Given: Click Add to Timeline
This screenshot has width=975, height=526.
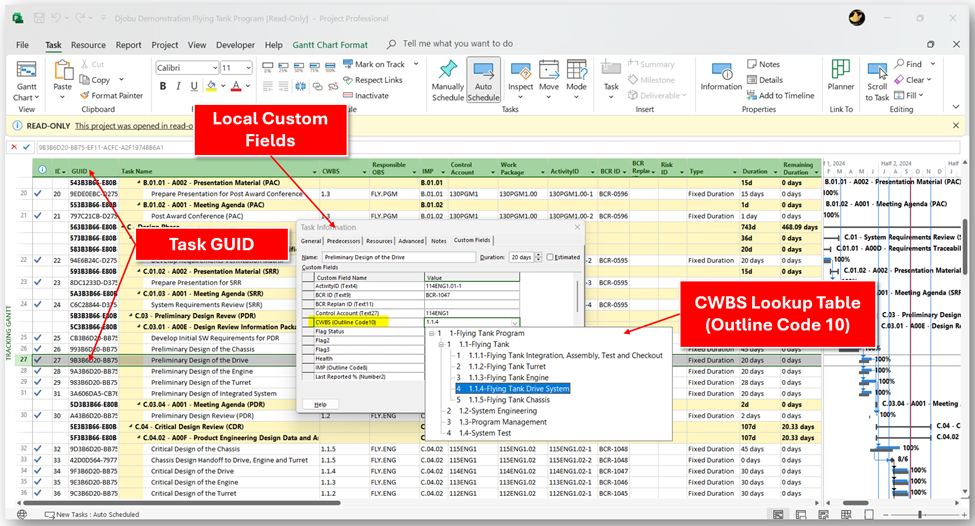Looking at the screenshot, I should [780, 95].
